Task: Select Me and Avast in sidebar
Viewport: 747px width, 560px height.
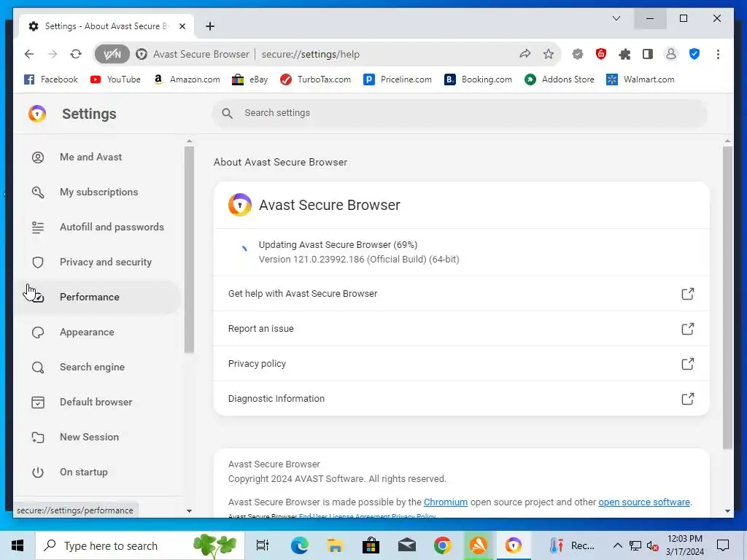Action: (x=98, y=157)
